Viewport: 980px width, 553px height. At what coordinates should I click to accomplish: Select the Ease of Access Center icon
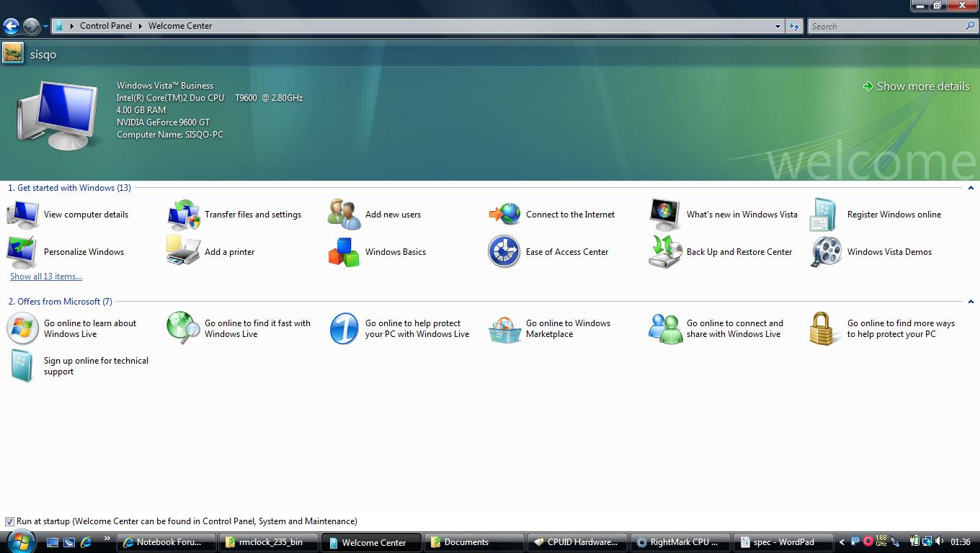click(x=504, y=252)
